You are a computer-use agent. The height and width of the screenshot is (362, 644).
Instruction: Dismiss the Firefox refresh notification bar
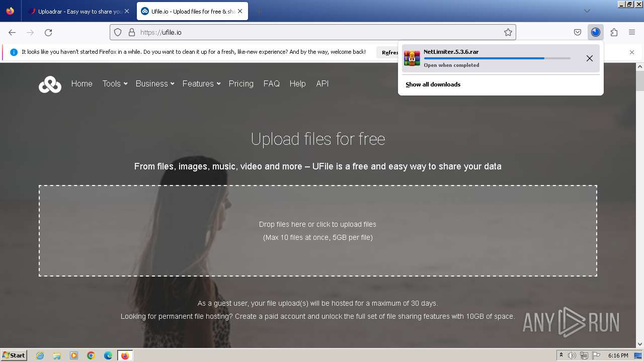[x=632, y=52]
